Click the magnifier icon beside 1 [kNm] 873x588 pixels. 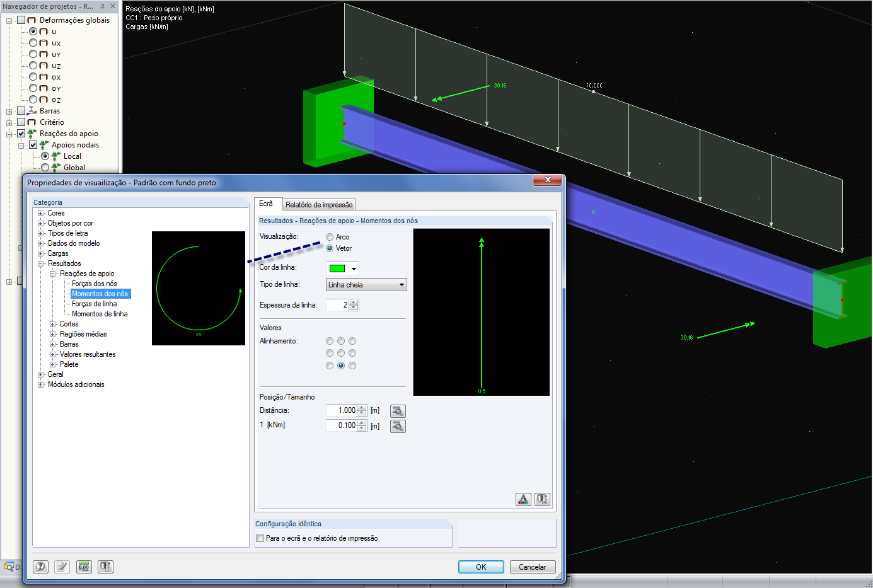pos(398,426)
